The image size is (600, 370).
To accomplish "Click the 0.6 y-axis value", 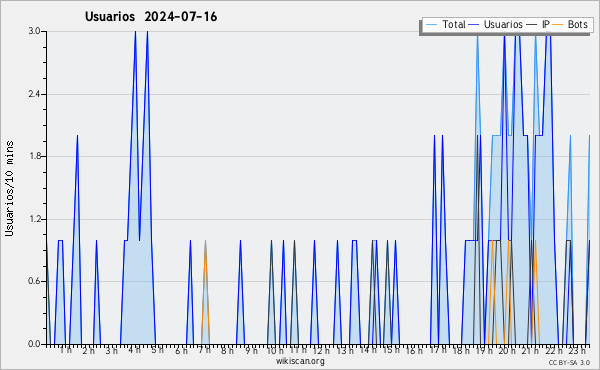I will 34,282.
